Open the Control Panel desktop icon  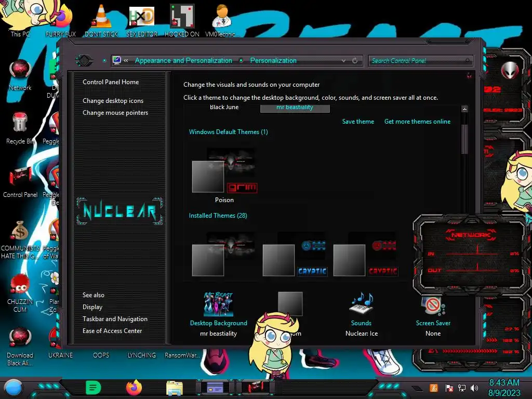pos(20,182)
